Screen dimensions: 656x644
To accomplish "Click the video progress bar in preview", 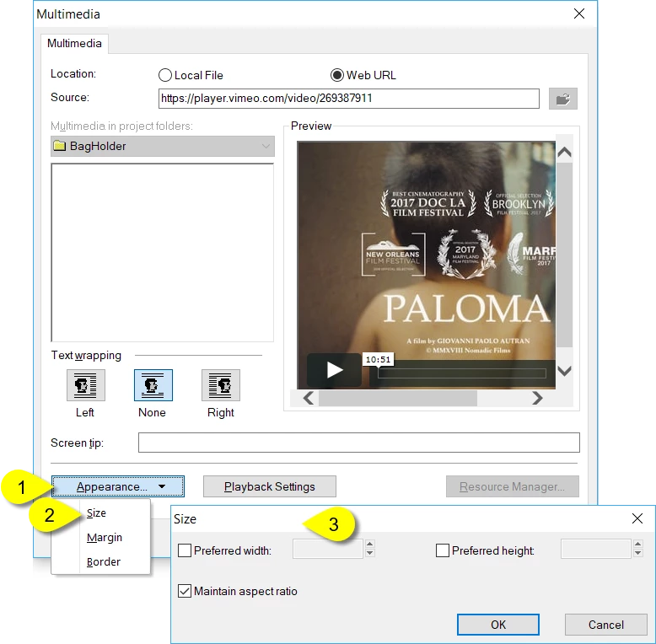I will [462, 373].
